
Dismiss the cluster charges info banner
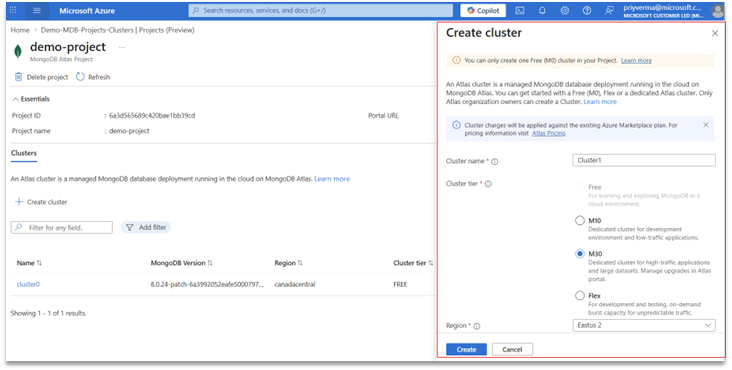click(x=706, y=125)
